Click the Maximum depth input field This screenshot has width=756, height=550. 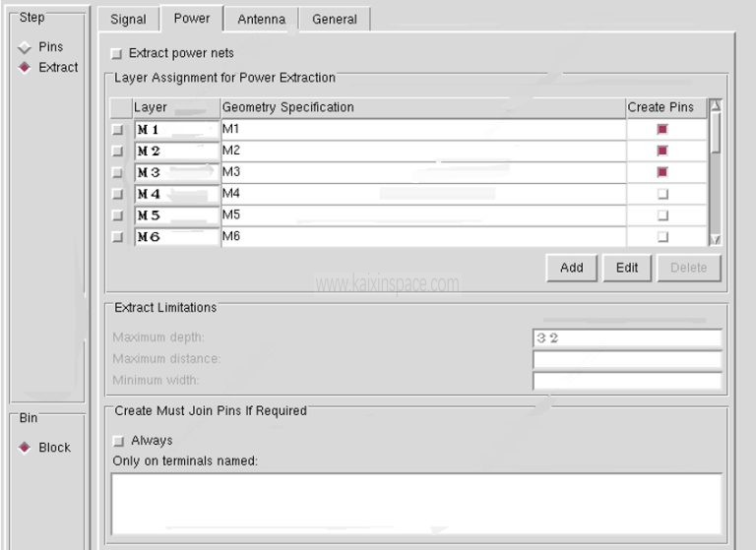[626, 337]
